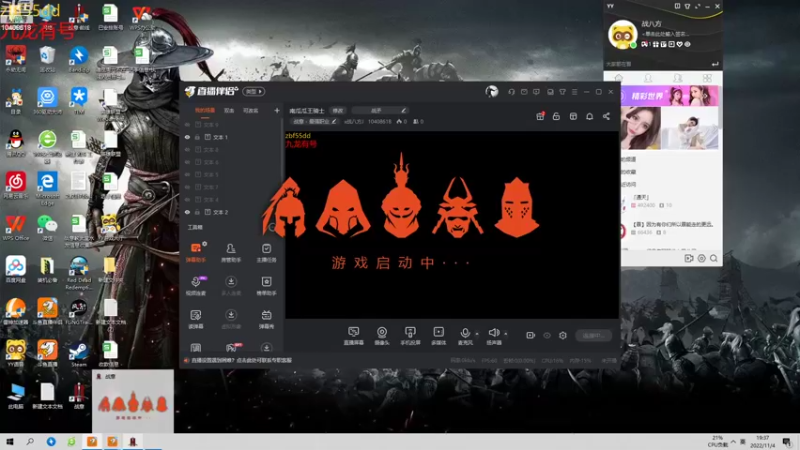Open Steam desktop shortcut

tap(79, 354)
